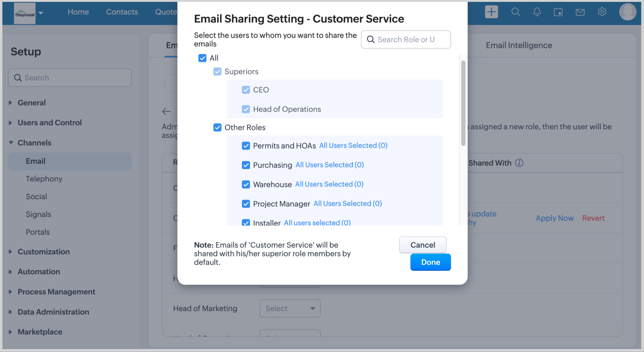Open global search magnifier icon

(x=516, y=12)
